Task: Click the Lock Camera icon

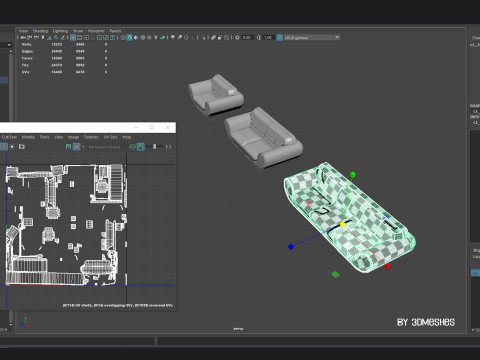Action: pyautogui.click(x=30, y=38)
